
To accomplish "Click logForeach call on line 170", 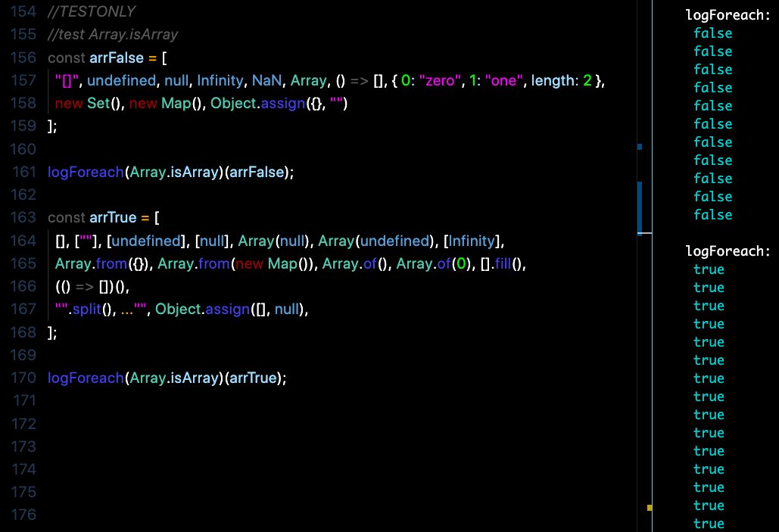I will click(86, 378).
